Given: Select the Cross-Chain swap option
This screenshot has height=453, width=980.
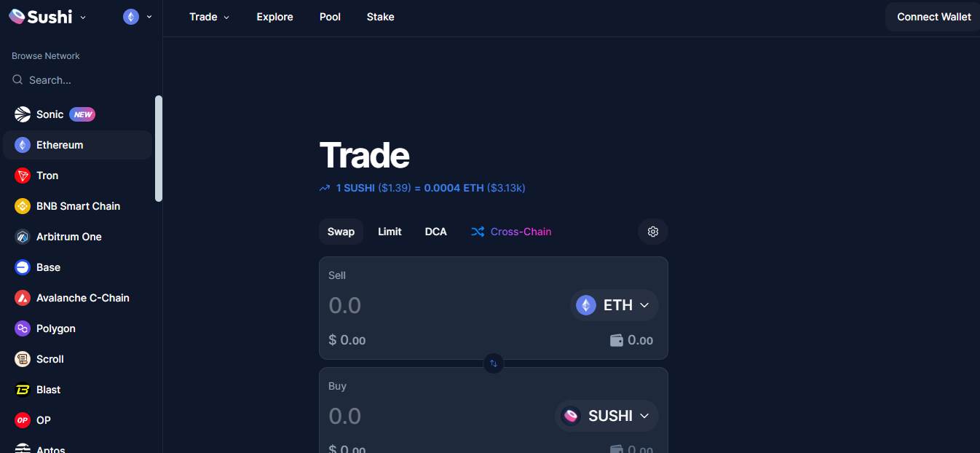Looking at the screenshot, I should pos(511,232).
